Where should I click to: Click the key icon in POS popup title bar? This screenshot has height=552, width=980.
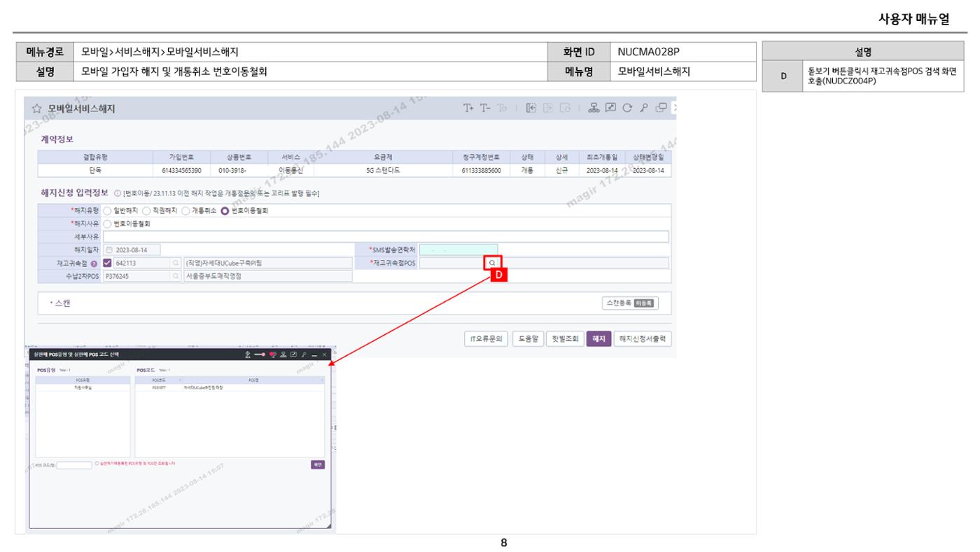(304, 355)
